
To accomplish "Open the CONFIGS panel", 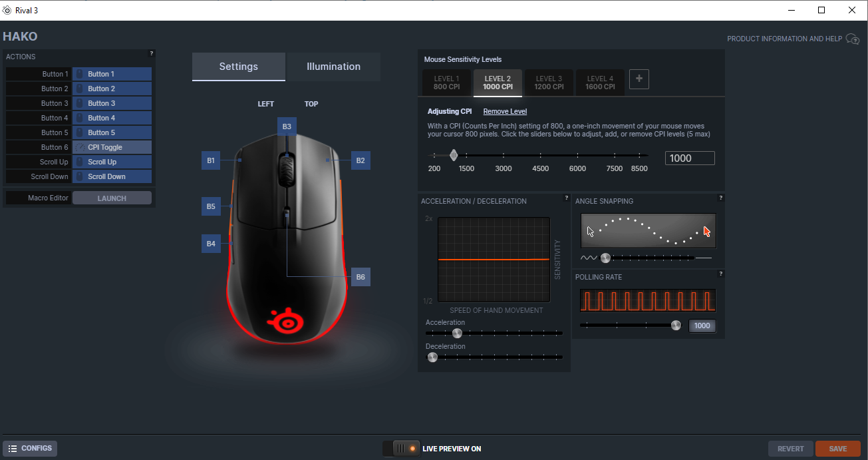I will pos(30,449).
